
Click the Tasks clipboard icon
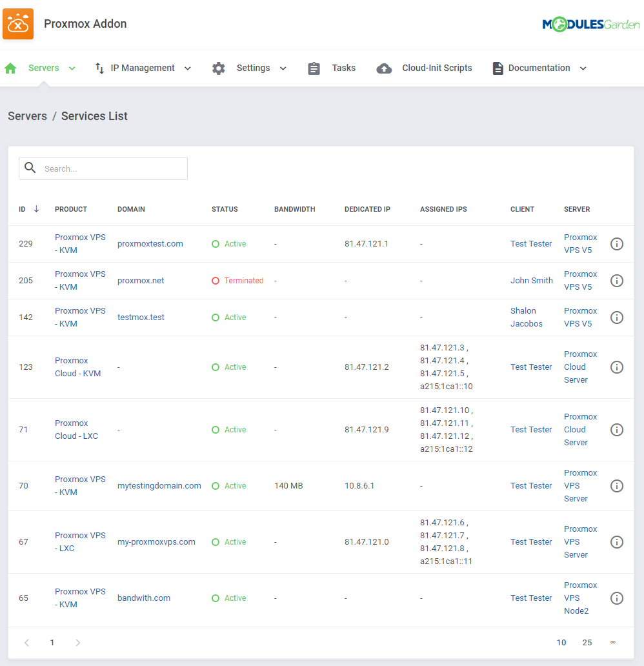[314, 68]
